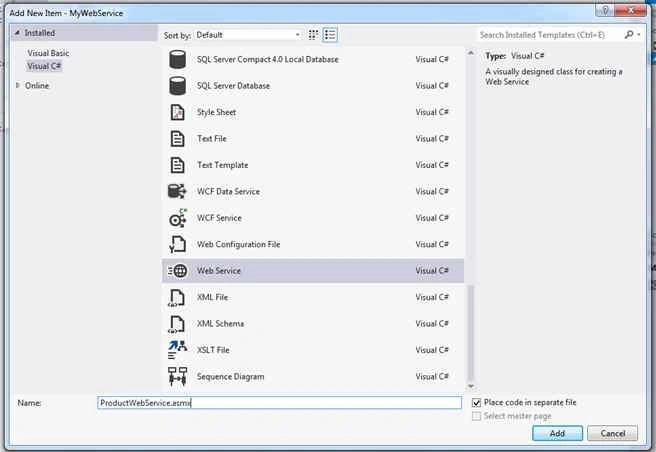Close the Add New Item dialog

tap(631, 10)
